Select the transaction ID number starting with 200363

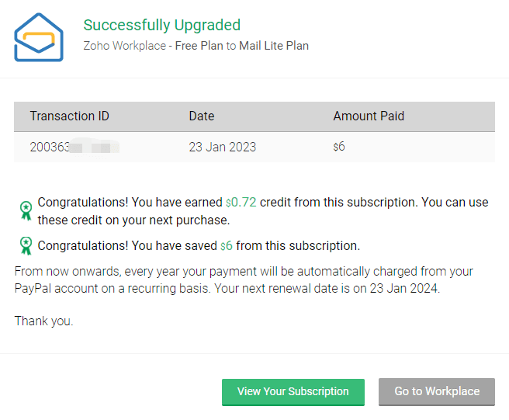pos(50,147)
